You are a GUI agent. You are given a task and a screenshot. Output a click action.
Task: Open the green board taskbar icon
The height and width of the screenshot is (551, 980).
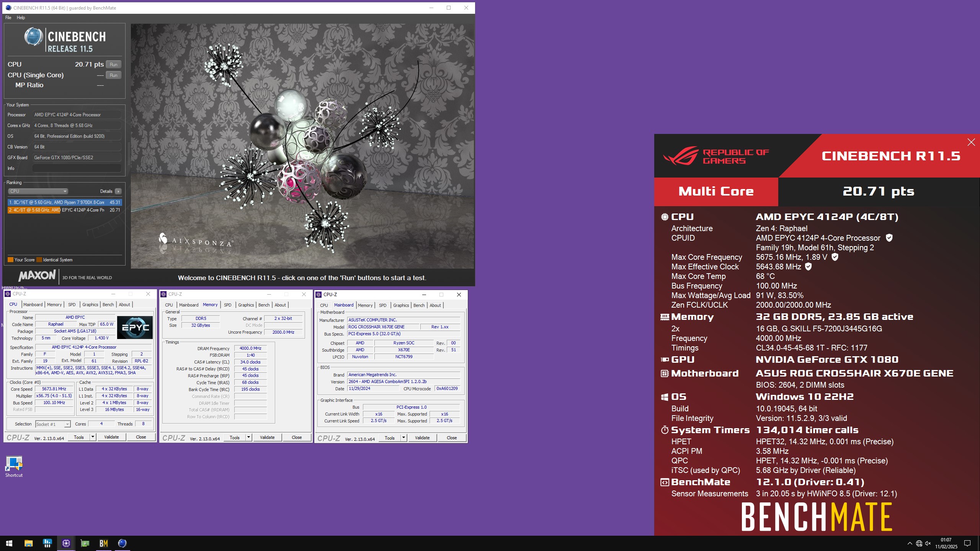pyautogui.click(x=85, y=543)
